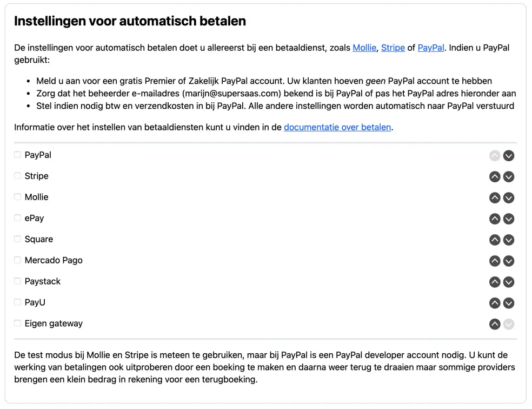Check the Mercado Pago checkbox
The width and height of the screenshot is (532, 409).
tap(17, 260)
